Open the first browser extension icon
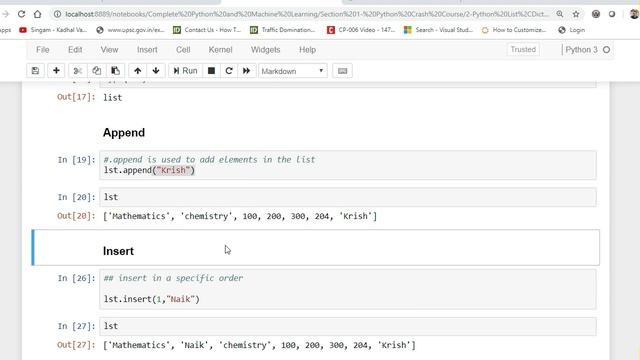This screenshot has width=640, height=360. coord(596,14)
